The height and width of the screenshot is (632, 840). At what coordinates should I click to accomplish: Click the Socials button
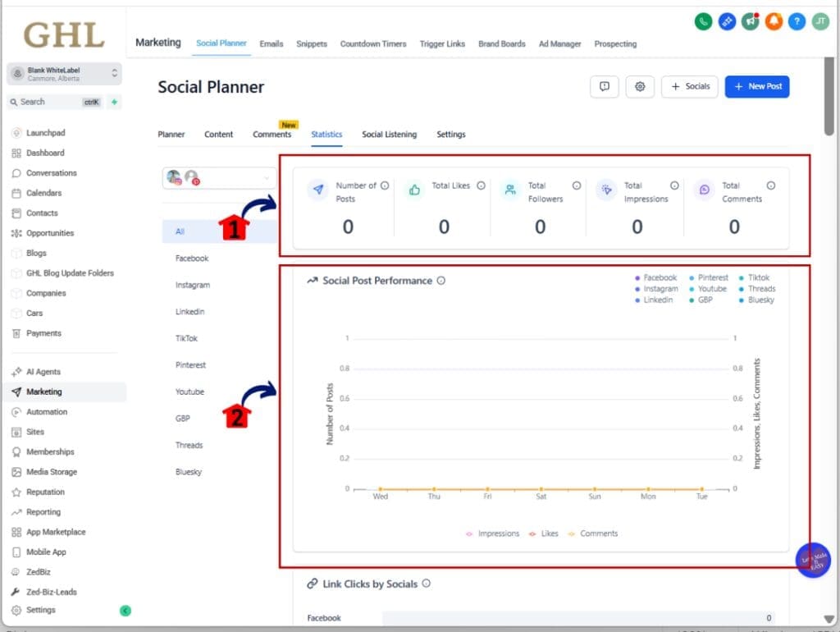click(690, 86)
